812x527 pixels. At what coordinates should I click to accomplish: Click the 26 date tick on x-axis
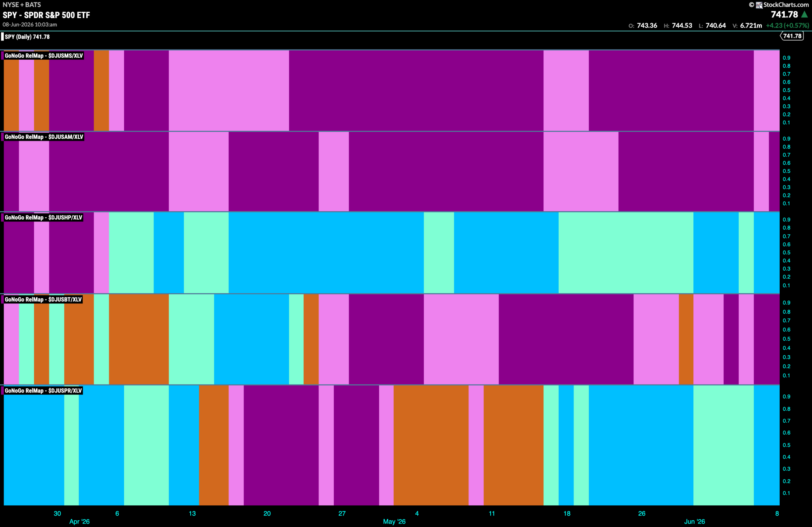[642, 513]
